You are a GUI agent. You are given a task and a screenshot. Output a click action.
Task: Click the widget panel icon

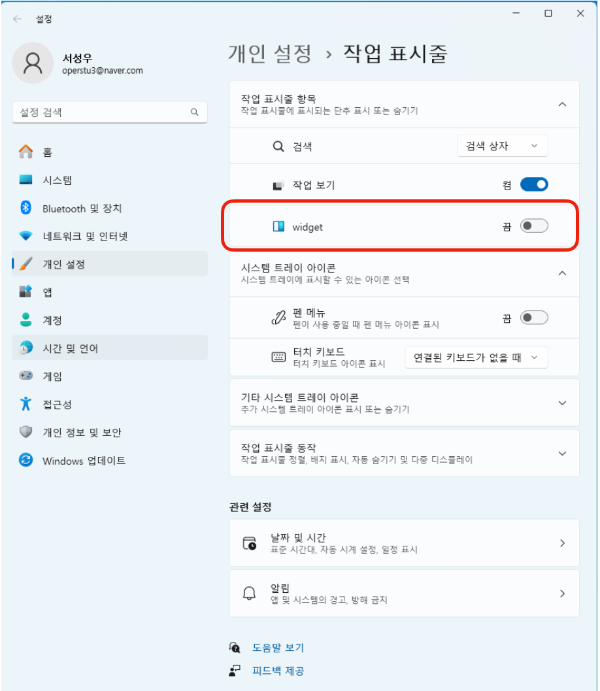278,227
